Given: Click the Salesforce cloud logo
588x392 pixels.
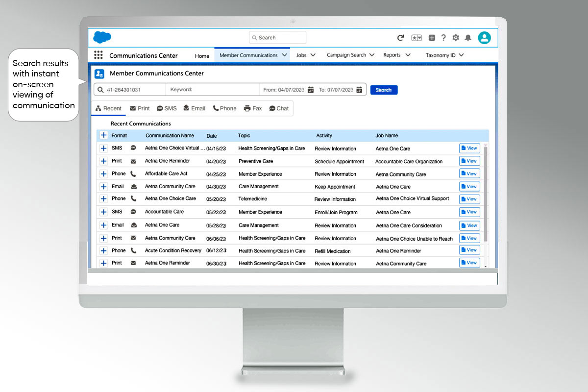Looking at the screenshot, I should tap(102, 37).
